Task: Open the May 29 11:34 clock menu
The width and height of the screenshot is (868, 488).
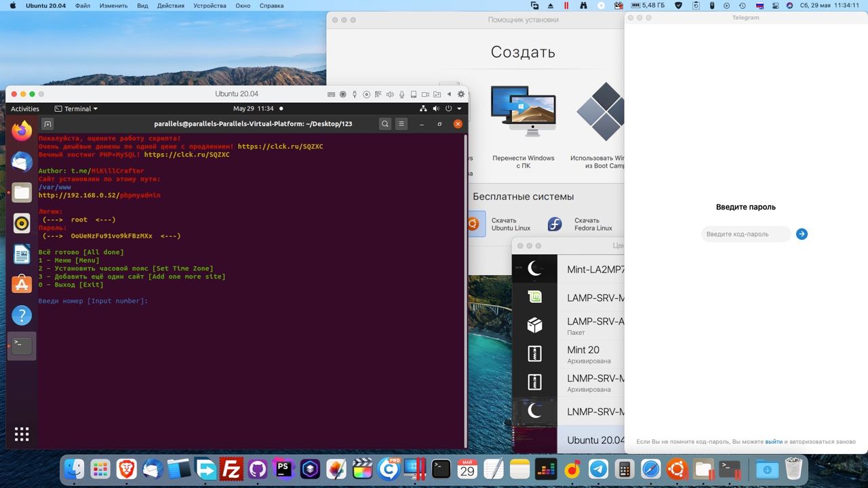Action: pyautogui.click(x=253, y=108)
